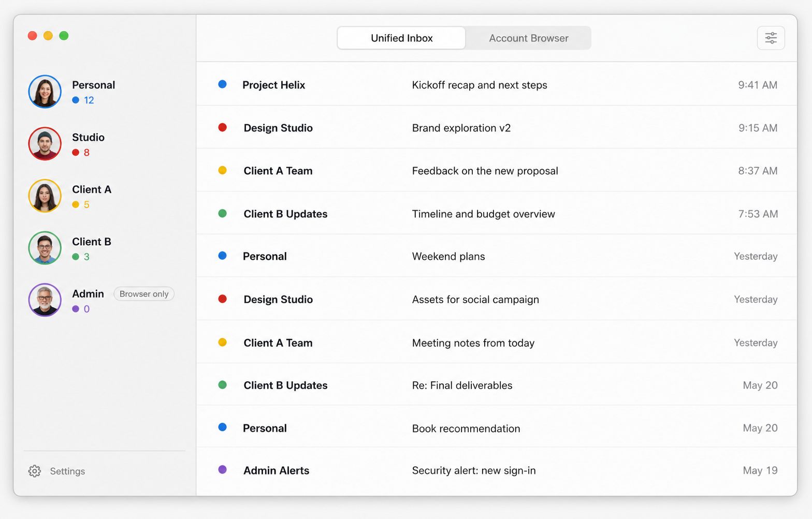Open the 'Book recommendation' subject
This screenshot has width=812, height=519.
[x=466, y=428]
